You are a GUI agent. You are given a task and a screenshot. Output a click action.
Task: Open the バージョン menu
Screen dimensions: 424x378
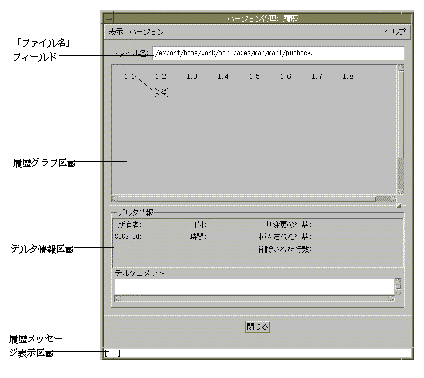[x=146, y=32]
